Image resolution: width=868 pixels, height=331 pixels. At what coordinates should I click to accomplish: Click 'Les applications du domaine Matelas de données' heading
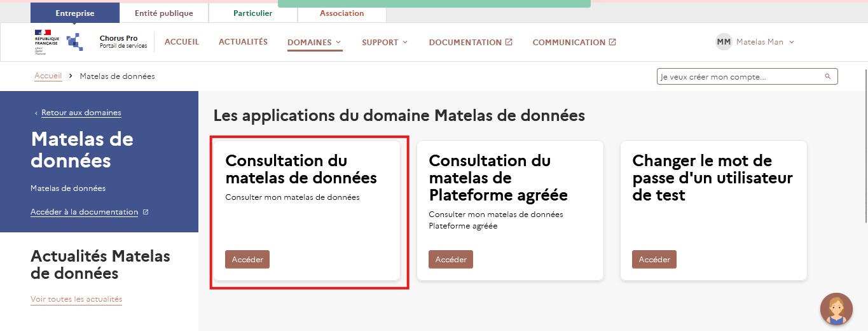pyautogui.click(x=399, y=116)
